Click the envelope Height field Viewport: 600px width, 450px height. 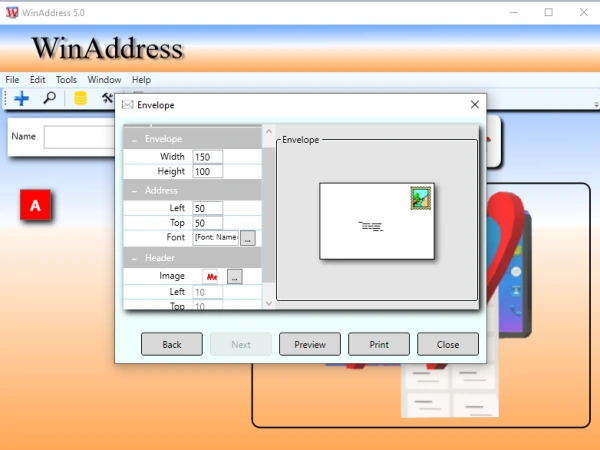point(207,171)
